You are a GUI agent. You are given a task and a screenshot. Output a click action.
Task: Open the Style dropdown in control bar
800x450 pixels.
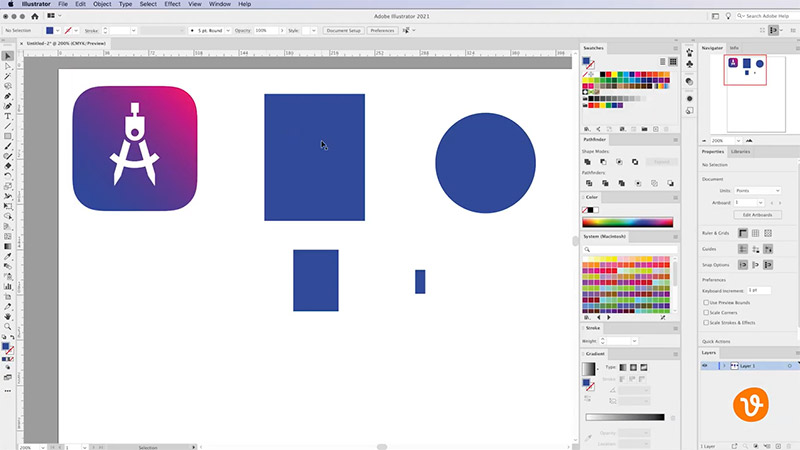pos(313,31)
